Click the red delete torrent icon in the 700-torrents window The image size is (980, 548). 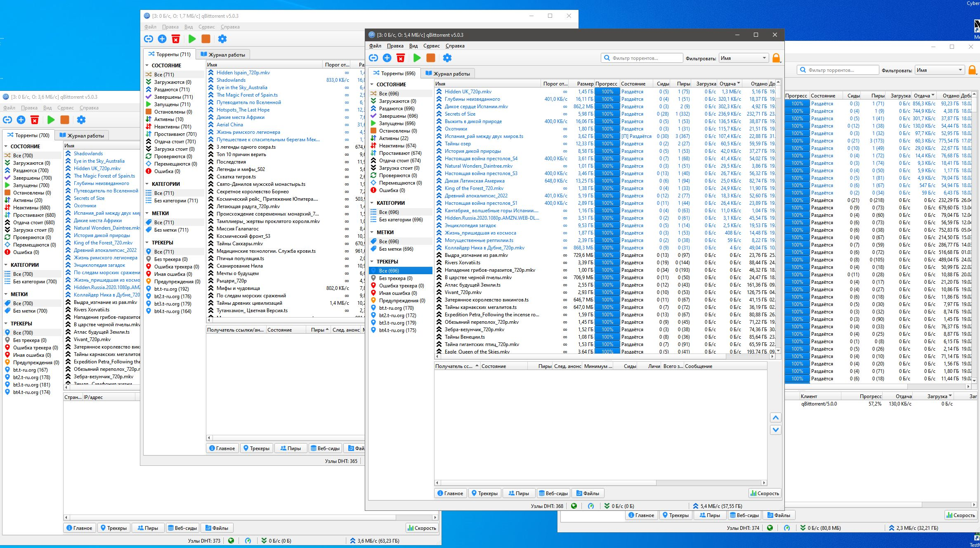[x=35, y=120]
